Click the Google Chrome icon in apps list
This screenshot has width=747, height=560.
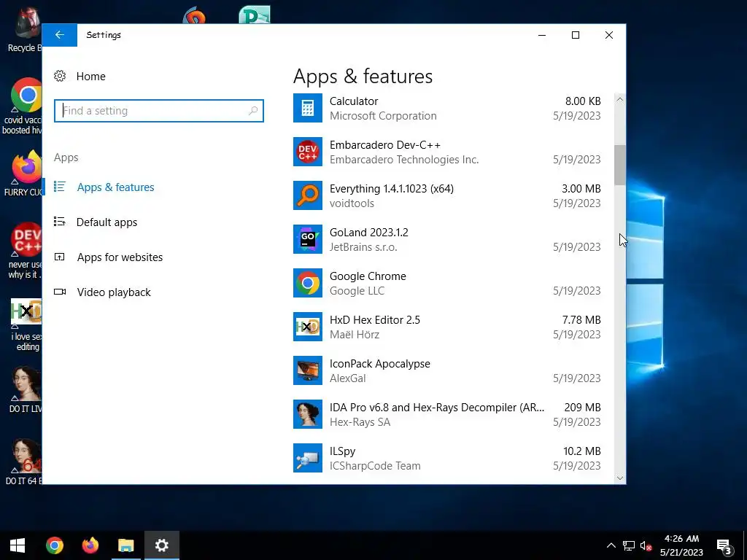point(308,284)
